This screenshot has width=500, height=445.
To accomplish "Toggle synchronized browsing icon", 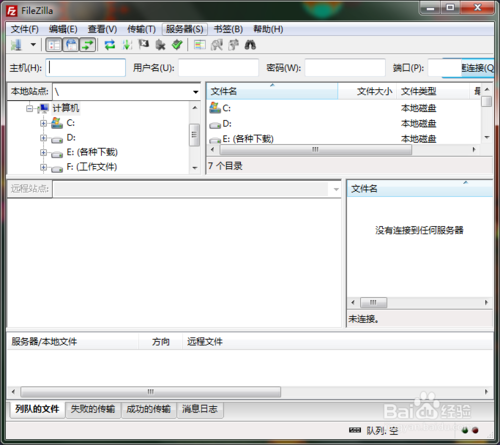I will pyautogui.click(x=234, y=45).
